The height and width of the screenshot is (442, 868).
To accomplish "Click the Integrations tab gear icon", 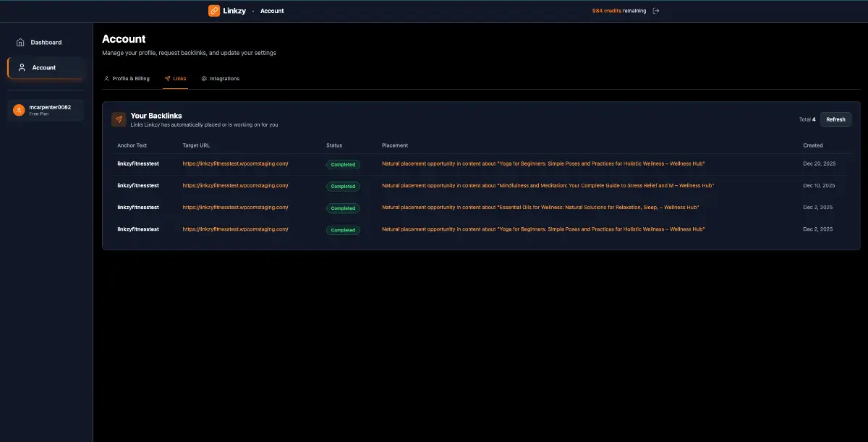I will (204, 78).
